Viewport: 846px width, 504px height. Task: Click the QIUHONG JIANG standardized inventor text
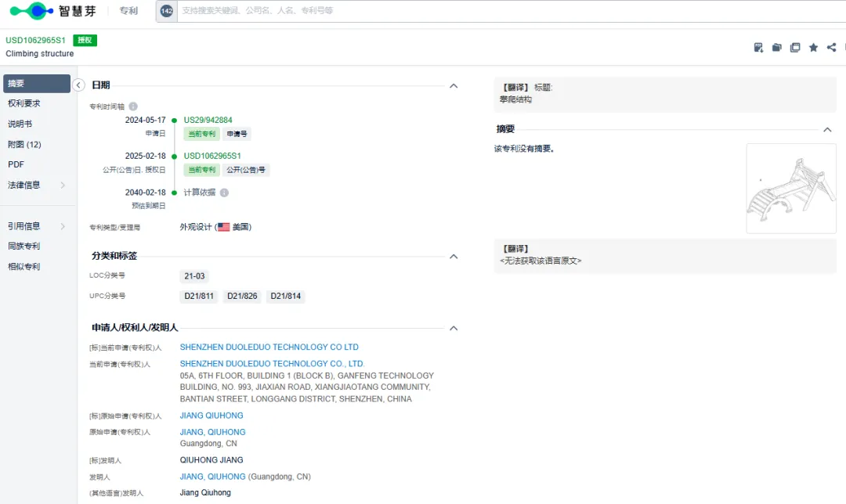coord(211,460)
